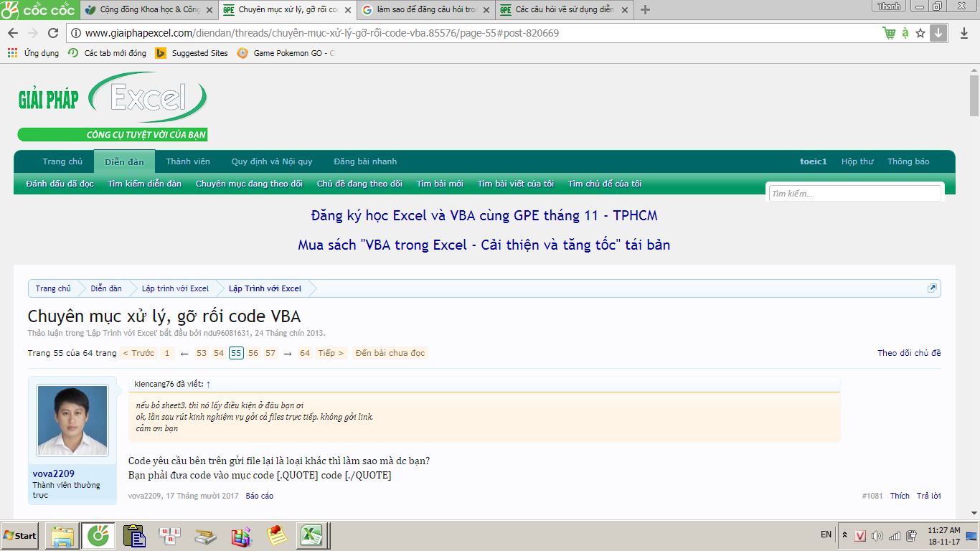Viewport: 980px width, 551px height.
Task: Open the Ứng dụng apps grid icon
Action: pos(12,53)
